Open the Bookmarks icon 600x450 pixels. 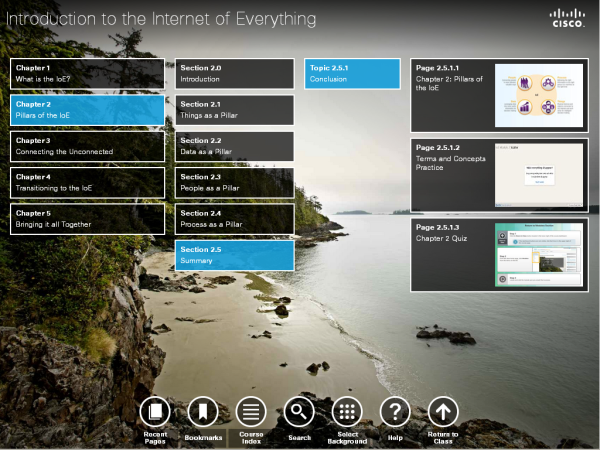click(x=203, y=411)
